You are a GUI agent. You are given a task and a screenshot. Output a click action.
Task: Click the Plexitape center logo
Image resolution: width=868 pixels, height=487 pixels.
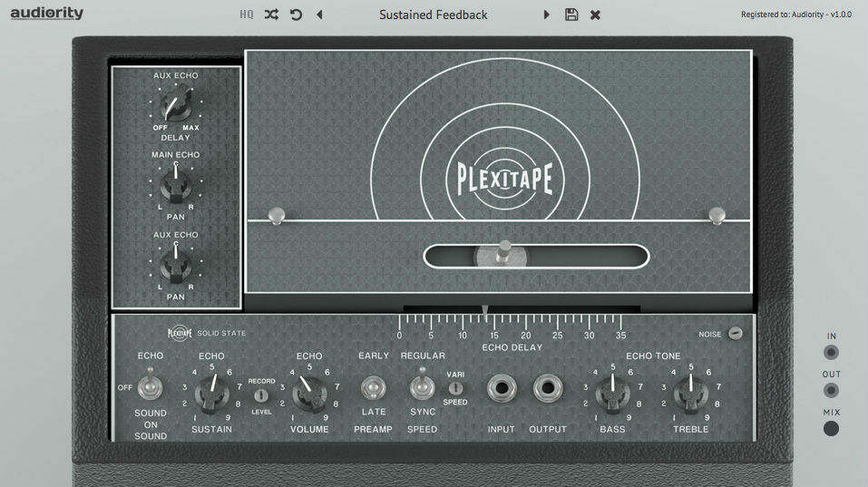[x=505, y=178]
